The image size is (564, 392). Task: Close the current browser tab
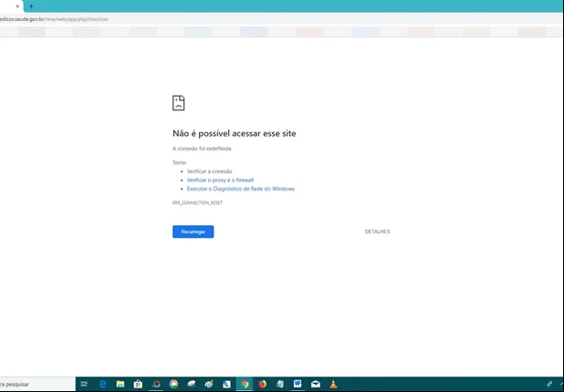pos(17,6)
